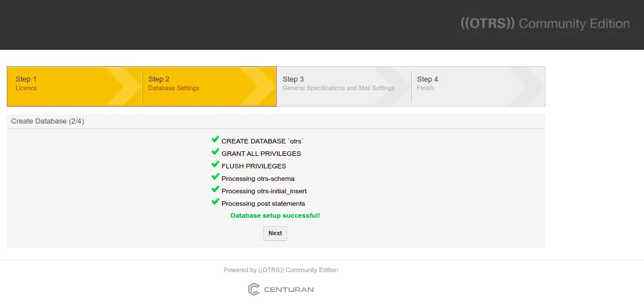This screenshot has width=644, height=305.
Task: Click green checkmark beside FLUSH PRIVILEGES
Action: (x=215, y=164)
